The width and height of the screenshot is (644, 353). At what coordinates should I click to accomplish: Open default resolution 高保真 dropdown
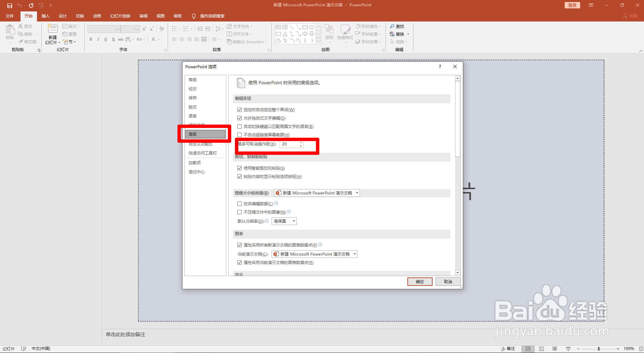coord(284,221)
